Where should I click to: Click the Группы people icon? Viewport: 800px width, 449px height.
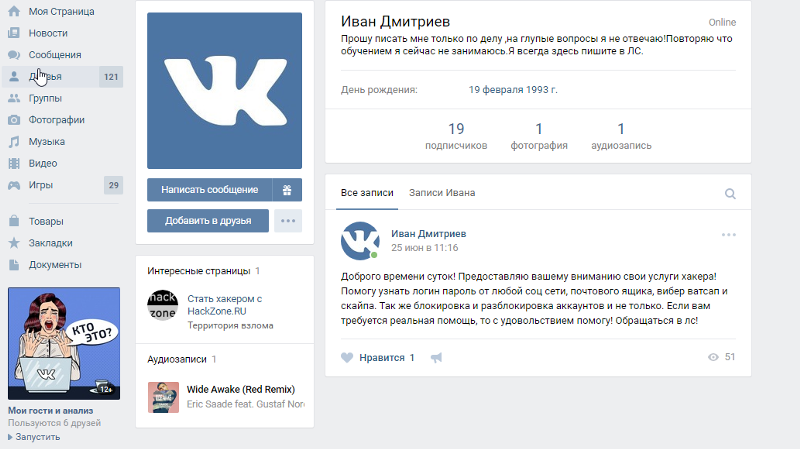(x=14, y=98)
